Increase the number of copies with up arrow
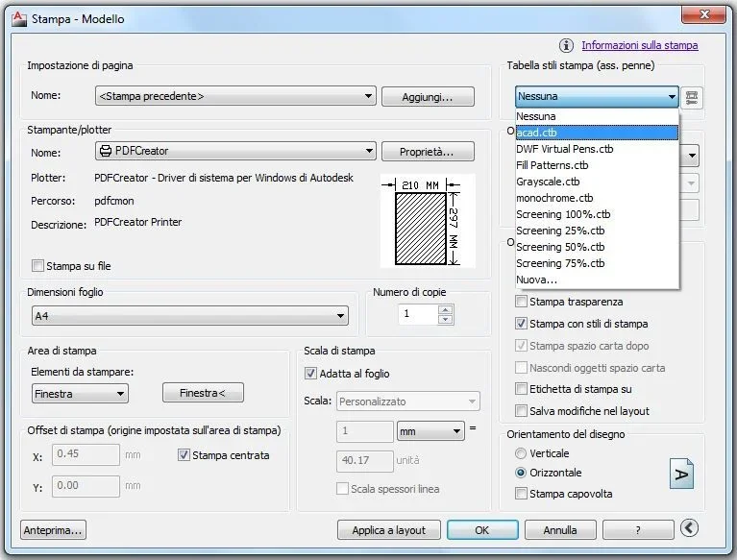This screenshot has height=560, width=737. 445,309
